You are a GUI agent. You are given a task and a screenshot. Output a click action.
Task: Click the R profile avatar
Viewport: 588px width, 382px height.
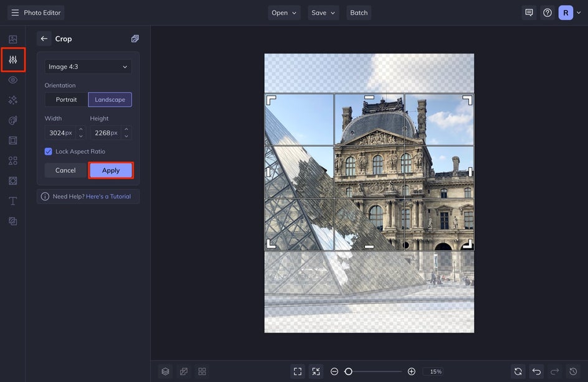pyautogui.click(x=566, y=12)
